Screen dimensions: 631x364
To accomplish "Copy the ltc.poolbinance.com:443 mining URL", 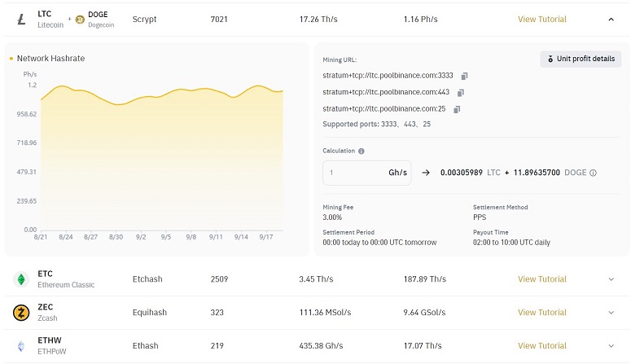I will [x=461, y=93].
